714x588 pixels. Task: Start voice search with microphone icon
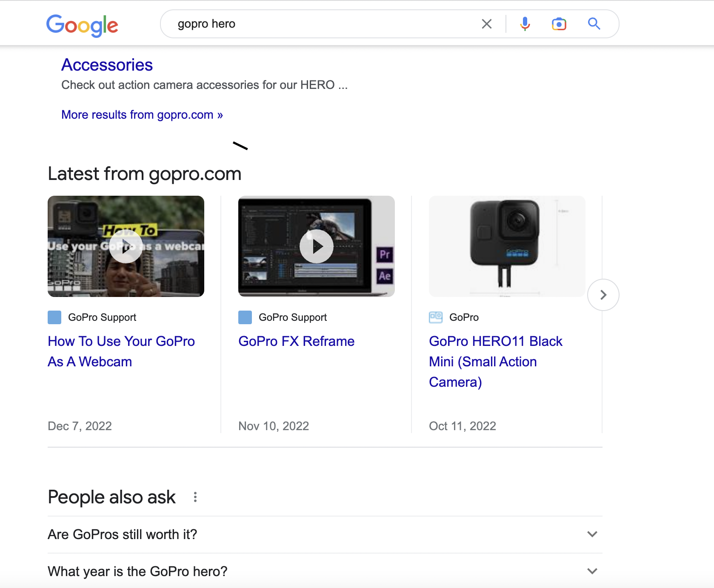pyautogui.click(x=525, y=24)
